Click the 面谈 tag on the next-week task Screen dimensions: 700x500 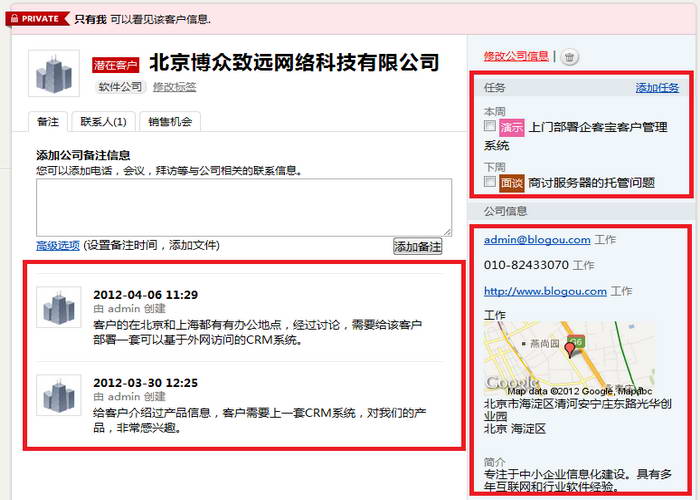click(x=512, y=183)
